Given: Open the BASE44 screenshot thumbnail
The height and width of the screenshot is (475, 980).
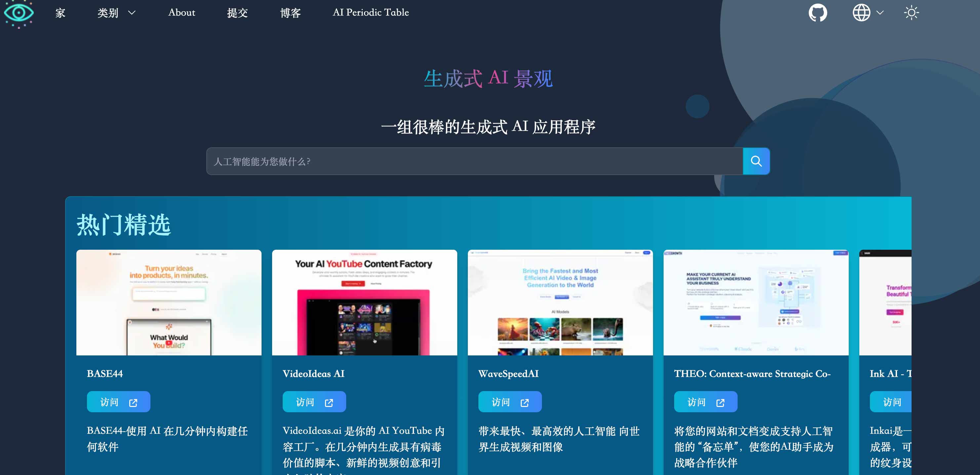Looking at the screenshot, I should coord(169,303).
